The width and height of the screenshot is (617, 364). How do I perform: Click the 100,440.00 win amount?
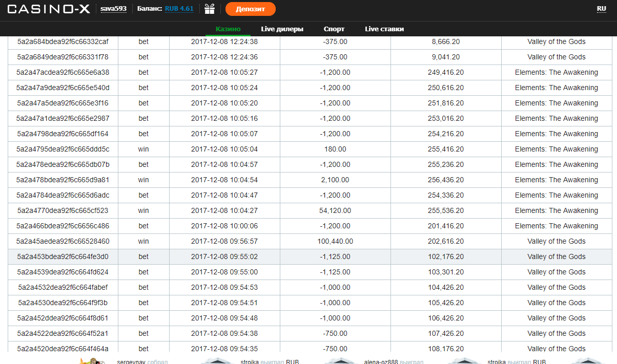click(x=335, y=241)
